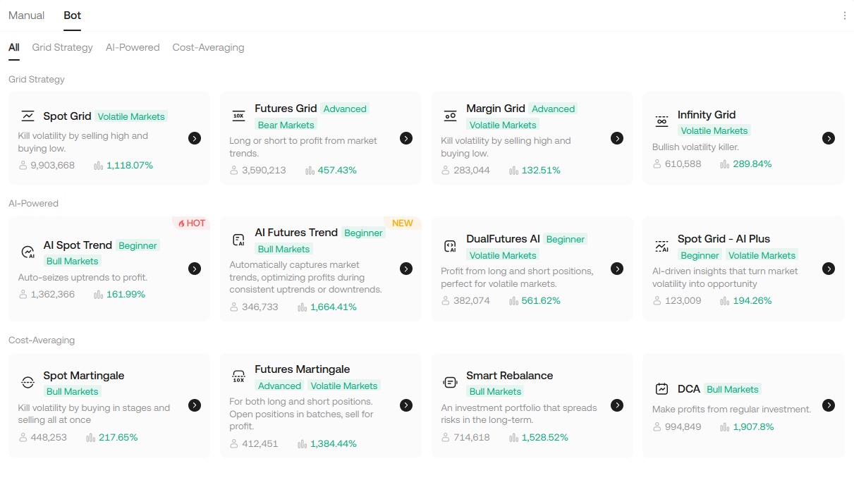
Task: Open Futures Martingale via its arrow button
Action: click(x=406, y=405)
